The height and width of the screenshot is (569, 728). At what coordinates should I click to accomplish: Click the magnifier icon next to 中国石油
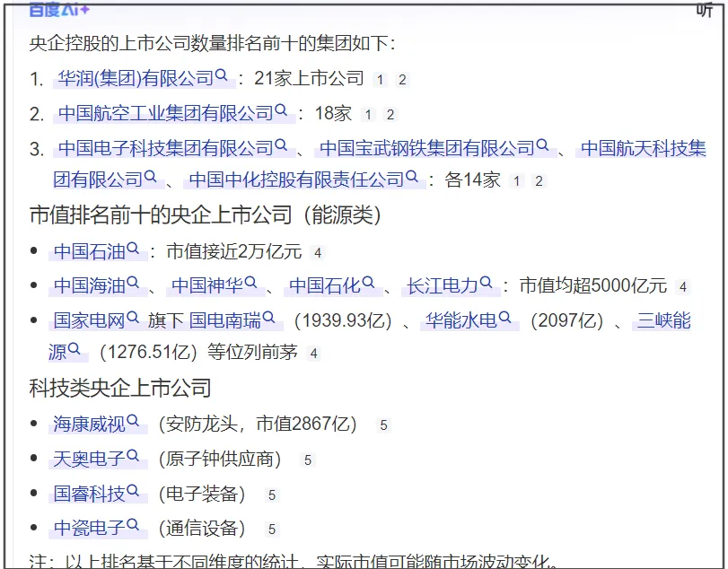133,248
